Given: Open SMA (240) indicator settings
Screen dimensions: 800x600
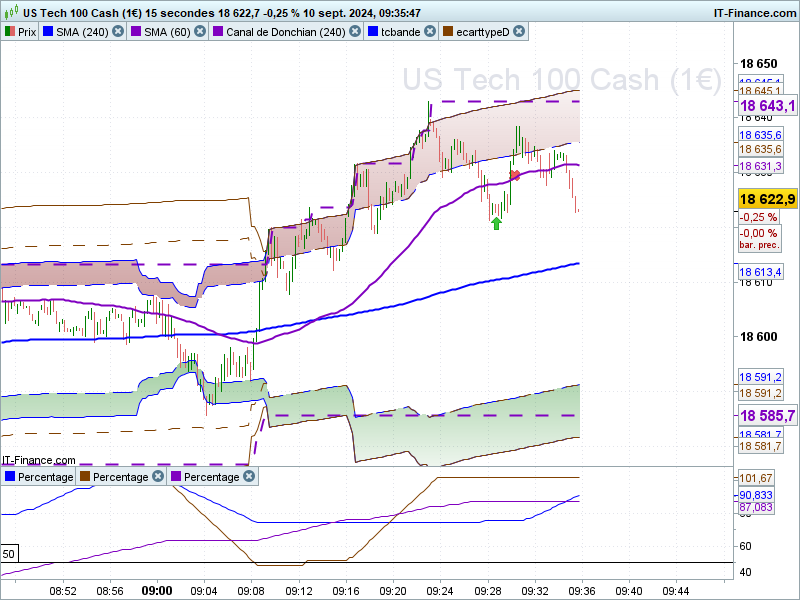Looking at the screenshot, I should 82,32.
